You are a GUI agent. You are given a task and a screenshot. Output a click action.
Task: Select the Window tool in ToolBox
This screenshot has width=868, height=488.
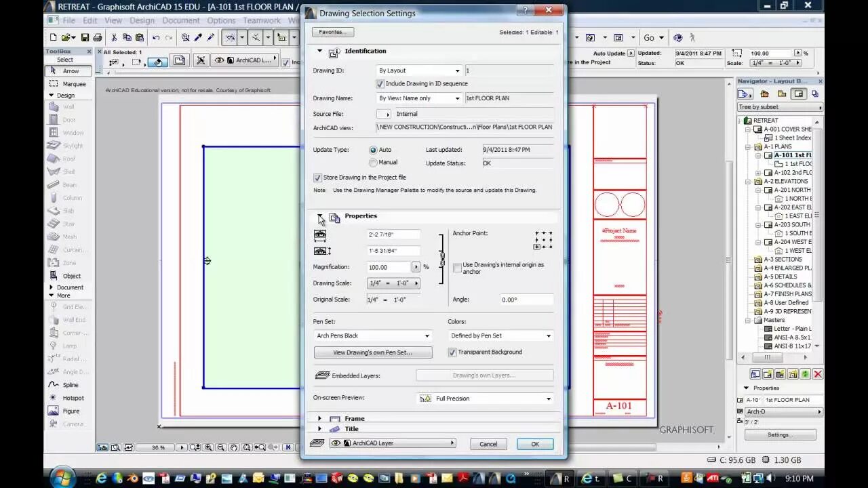[69, 133]
